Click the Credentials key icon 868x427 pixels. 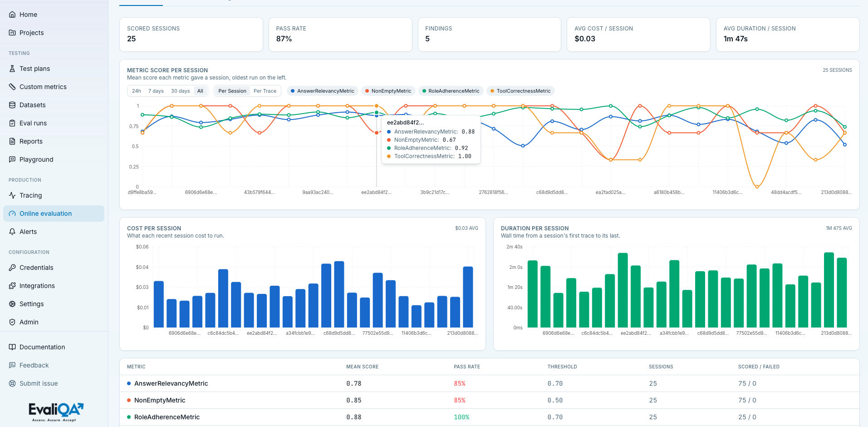(12, 268)
